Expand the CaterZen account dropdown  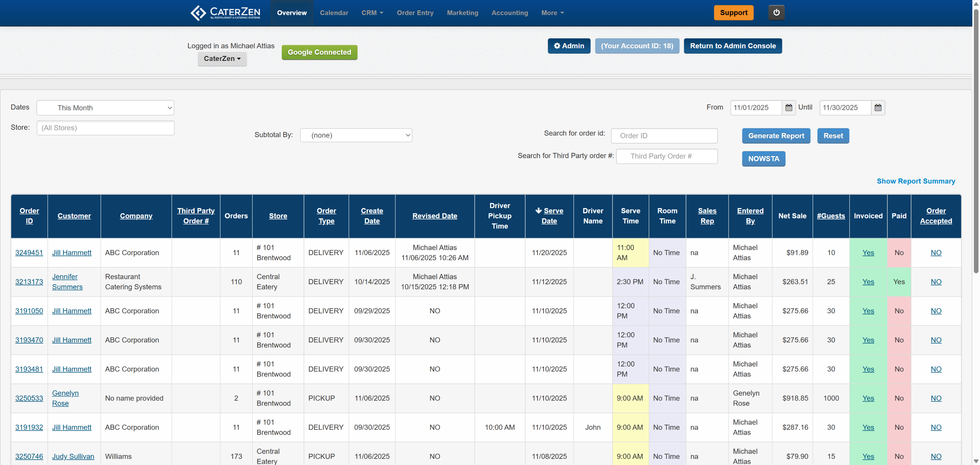tap(222, 59)
